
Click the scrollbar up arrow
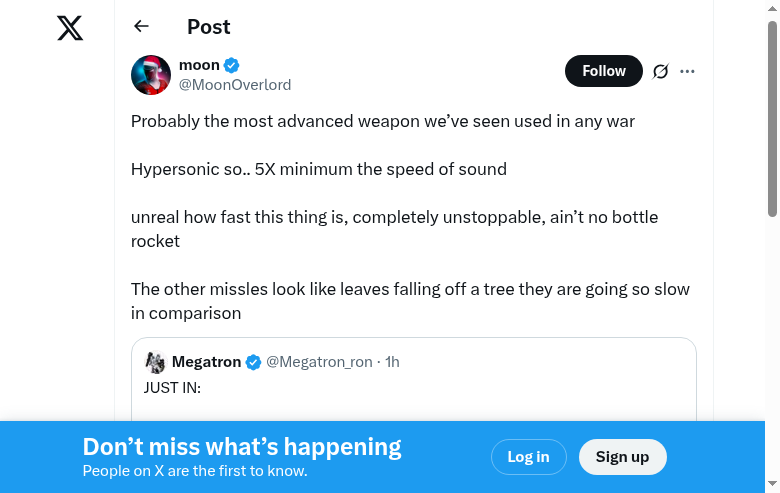772,8
